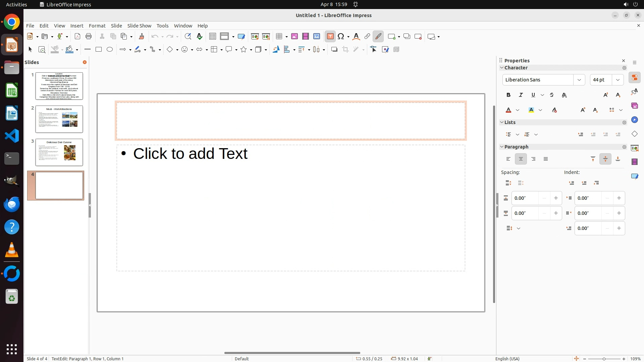
Task: Close the Slides panel
Action: (85, 62)
